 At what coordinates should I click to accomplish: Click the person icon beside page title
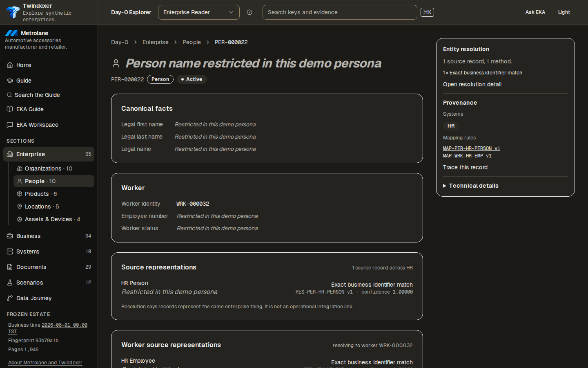116,63
